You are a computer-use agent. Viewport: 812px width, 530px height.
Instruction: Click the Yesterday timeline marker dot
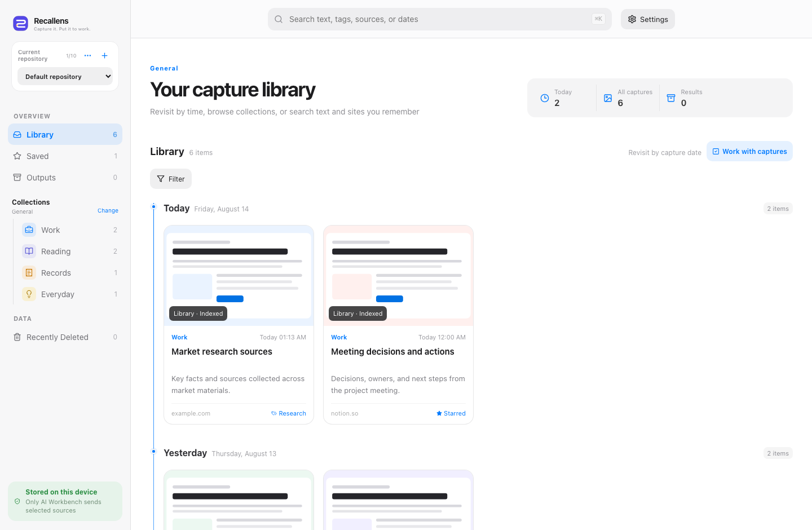[x=153, y=452]
